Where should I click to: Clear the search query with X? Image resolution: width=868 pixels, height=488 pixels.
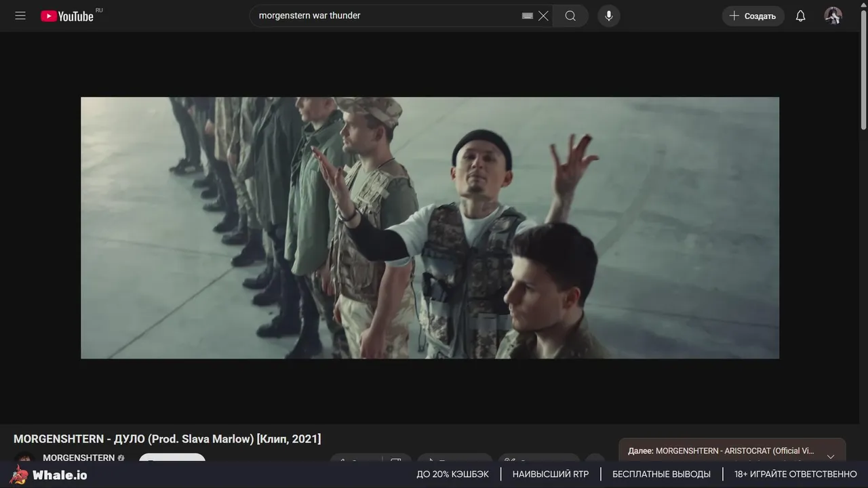pyautogui.click(x=543, y=16)
